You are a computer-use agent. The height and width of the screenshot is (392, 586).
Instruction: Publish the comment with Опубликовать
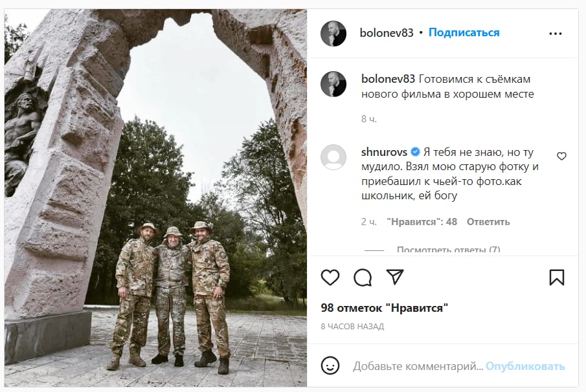pos(525,366)
